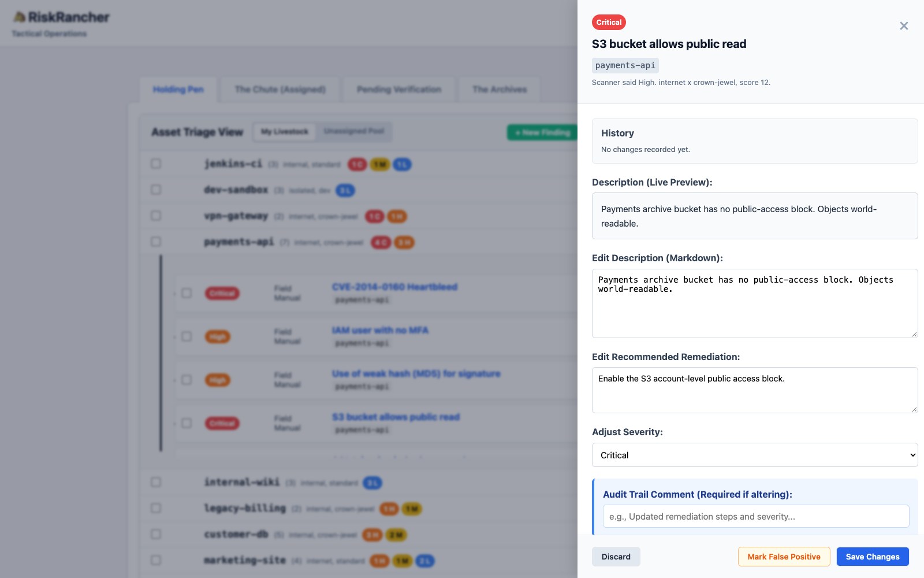The height and width of the screenshot is (578, 924).
Task: Open the Adjust Severity dropdown
Action: [755, 455]
